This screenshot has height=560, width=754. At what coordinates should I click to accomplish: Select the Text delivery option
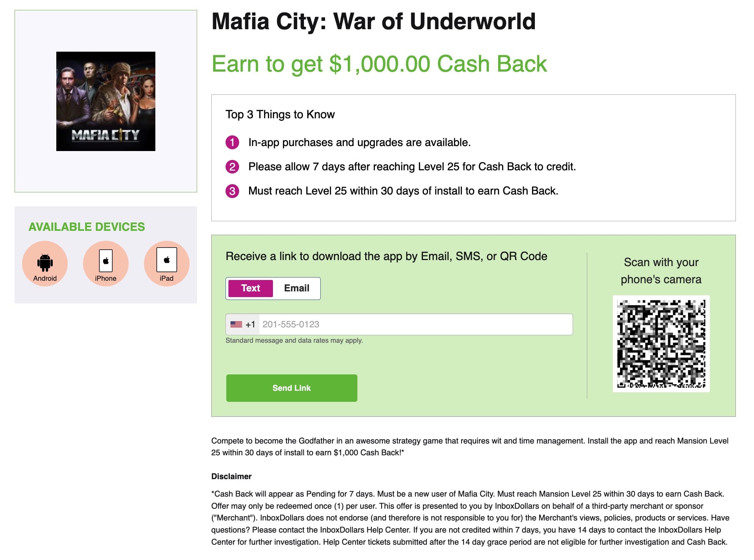point(250,288)
